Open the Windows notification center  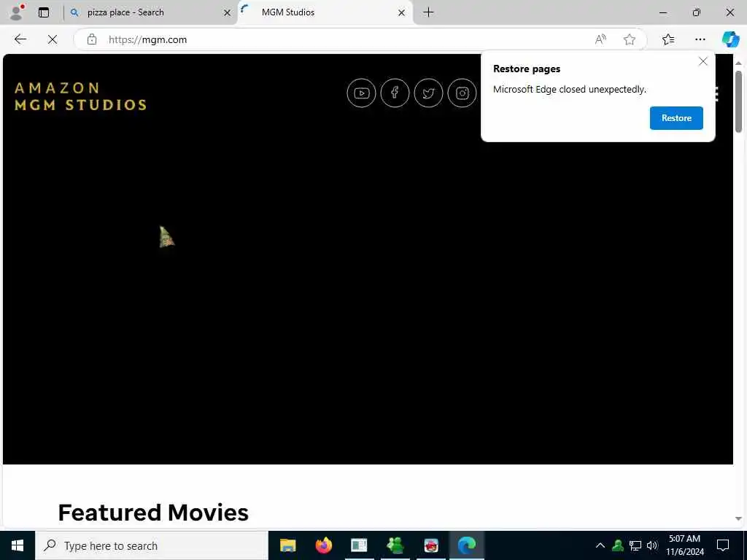[x=723, y=545]
